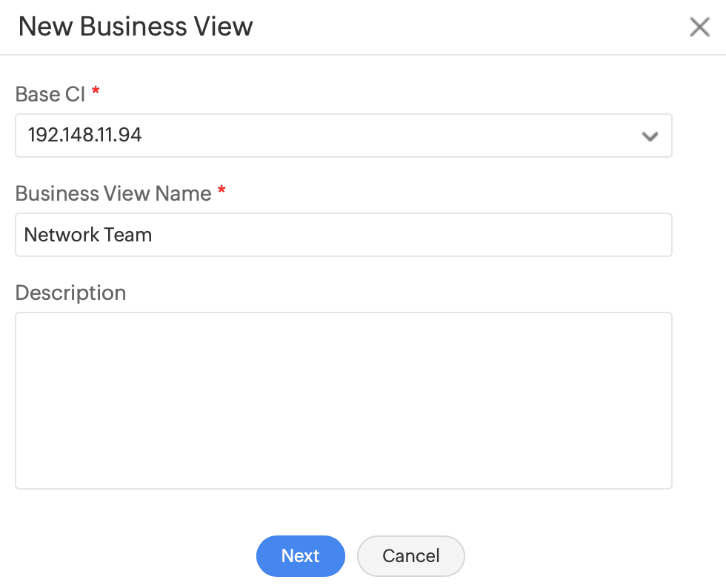Screen dimensions: 726x588
Task: Cancel the business view creation
Action: click(410, 556)
